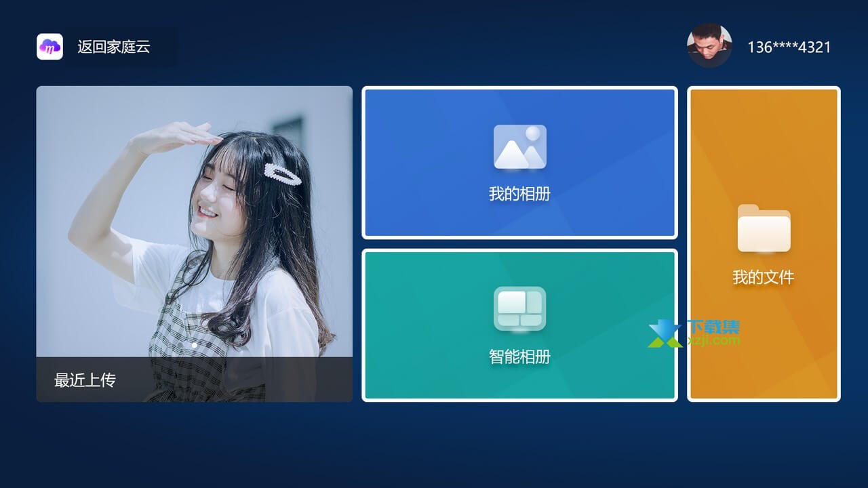Viewport: 868px width, 488px height.
Task: Open the mountain photo icon for 我的相册
Action: coord(520,147)
